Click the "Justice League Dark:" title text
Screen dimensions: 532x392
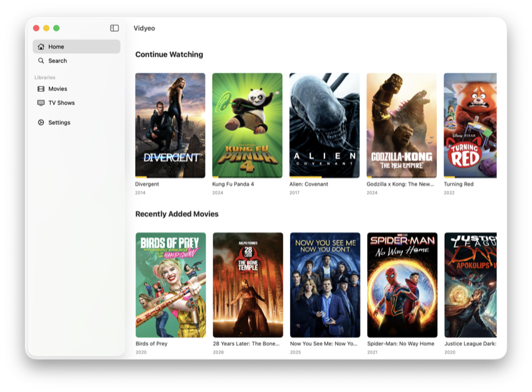[471, 343]
